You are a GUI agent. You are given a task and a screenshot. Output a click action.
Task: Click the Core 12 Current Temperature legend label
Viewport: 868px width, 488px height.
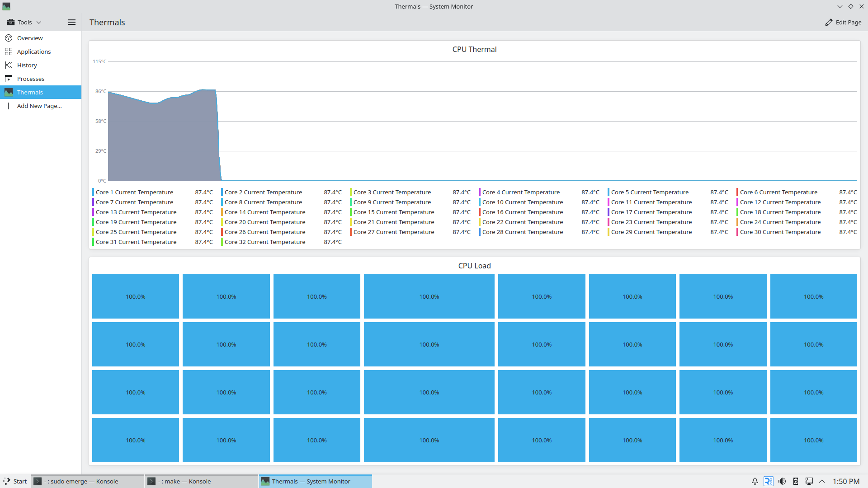780,202
